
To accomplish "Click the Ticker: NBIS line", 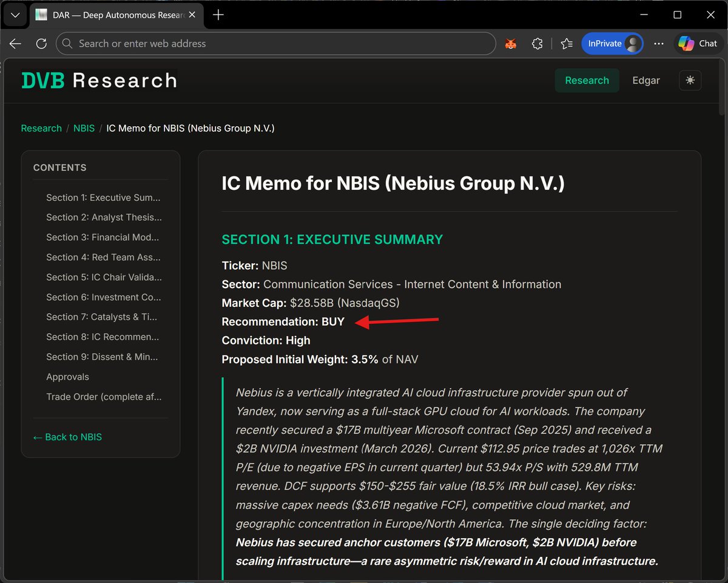I will coord(255,266).
